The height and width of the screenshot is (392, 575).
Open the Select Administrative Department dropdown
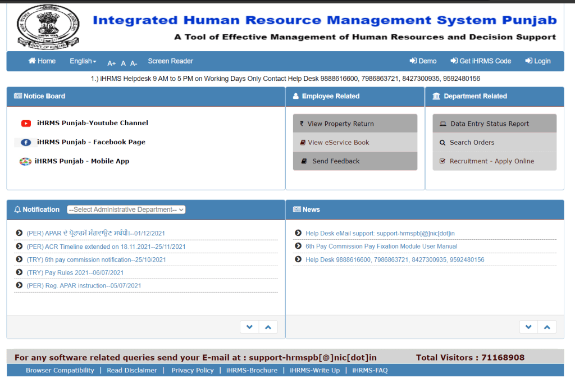pyautogui.click(x=126, y=209)
